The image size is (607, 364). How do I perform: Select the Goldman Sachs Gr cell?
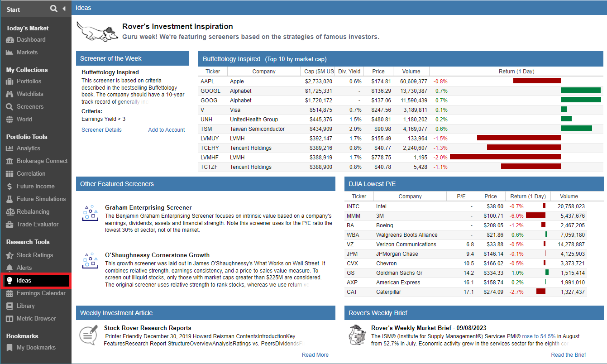[410, 273]
